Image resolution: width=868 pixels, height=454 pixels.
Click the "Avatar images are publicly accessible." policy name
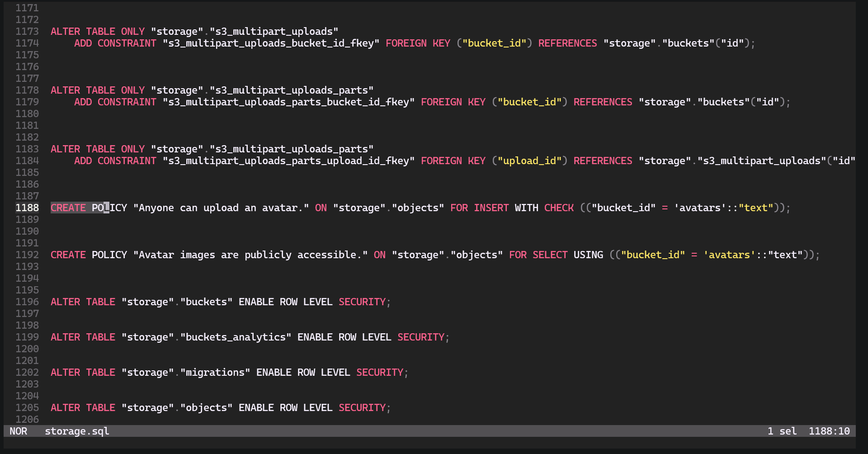click(x=250, y=255)
